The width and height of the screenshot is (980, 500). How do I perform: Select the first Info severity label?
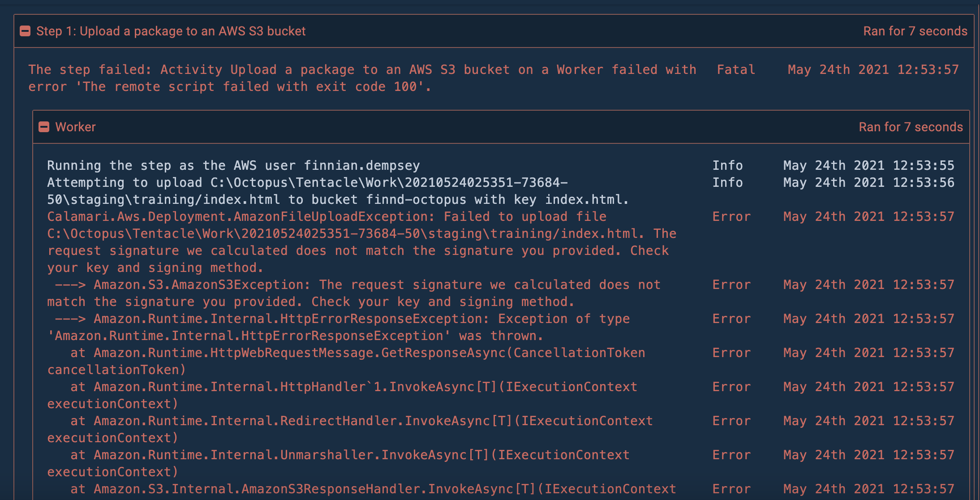point(728,165)
